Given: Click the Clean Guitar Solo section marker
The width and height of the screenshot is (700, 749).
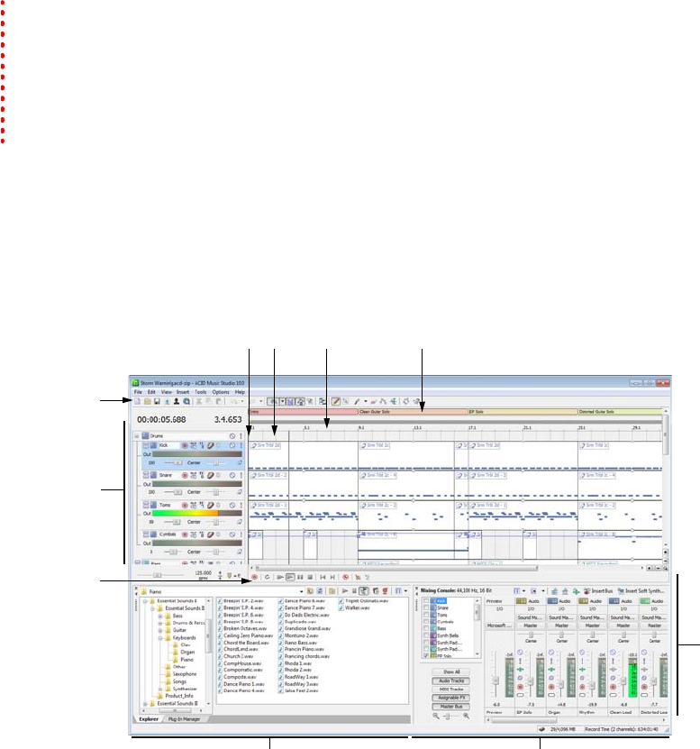Looking at the screenshot, I should (413, 412).
